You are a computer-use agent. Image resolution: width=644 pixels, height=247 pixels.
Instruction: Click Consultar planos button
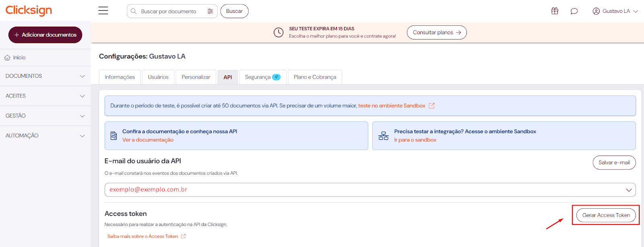click(437, 33)
